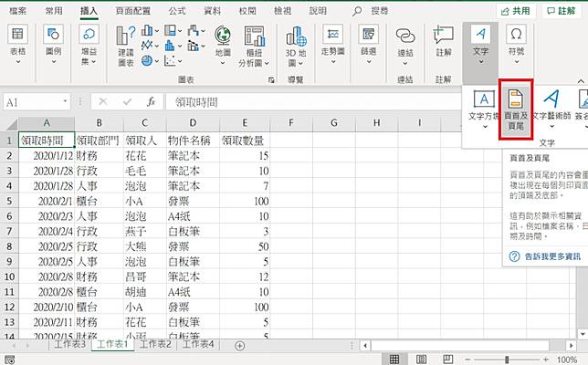
Task: Select column header D
Action: pos(193,123)
